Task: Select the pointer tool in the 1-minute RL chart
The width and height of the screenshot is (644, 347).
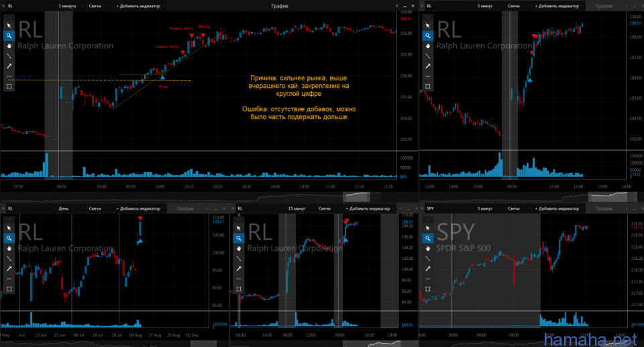Action: coord(9,26)
